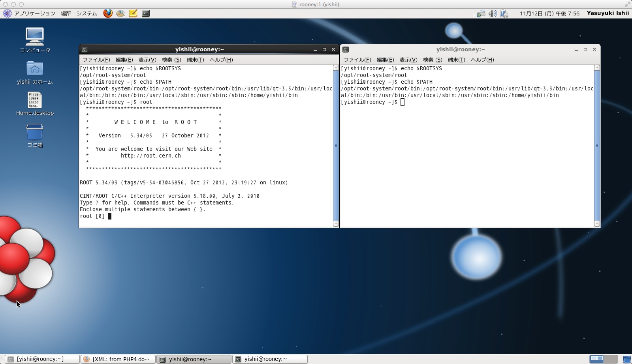Open 端末(T) menu in right terminal
The width and height of the screenshot is (632, 364).
(x=456, y=60)
